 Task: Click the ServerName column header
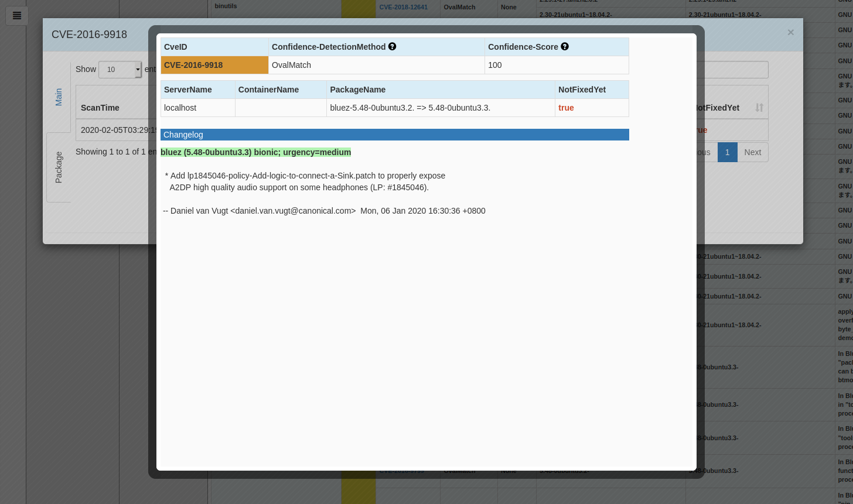click(x=198, y=90)
